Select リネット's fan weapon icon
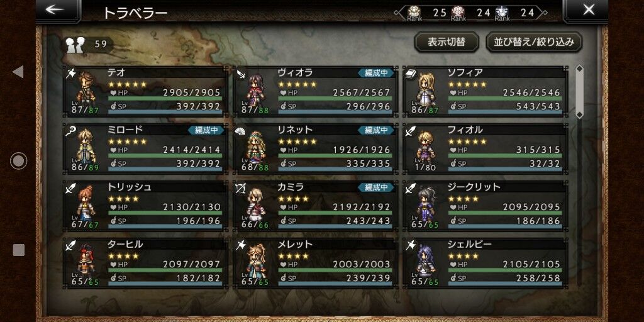 pyautogui.click(x=240, y=131)
